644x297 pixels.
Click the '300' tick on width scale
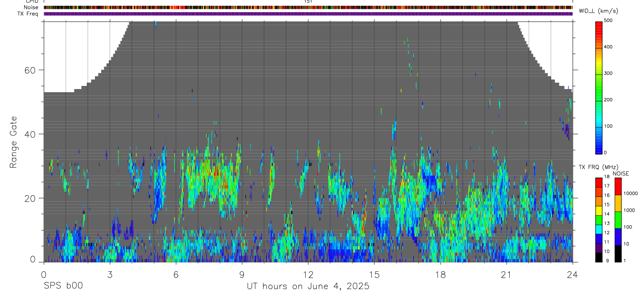pyautogui.click(x=609, y=73)
